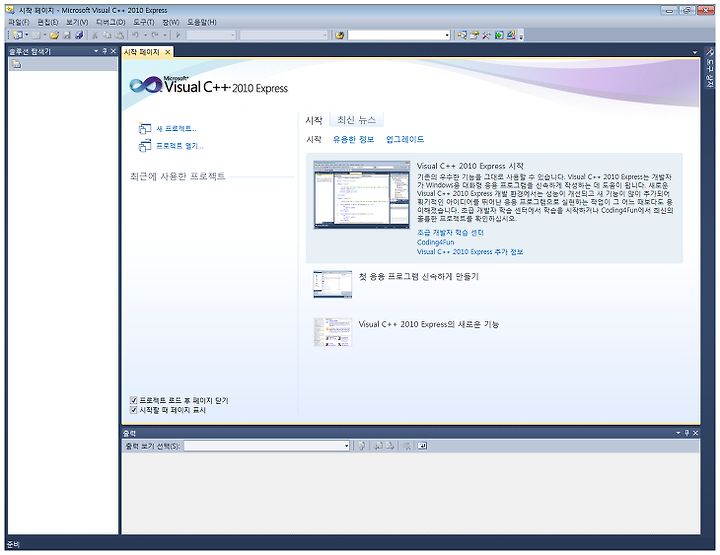Image resolution: width=720 pixels, height=555 pixels.
Task: Open the Find combo box dropdown arrow
Action: pyautogui.click(x=447, y=35)
